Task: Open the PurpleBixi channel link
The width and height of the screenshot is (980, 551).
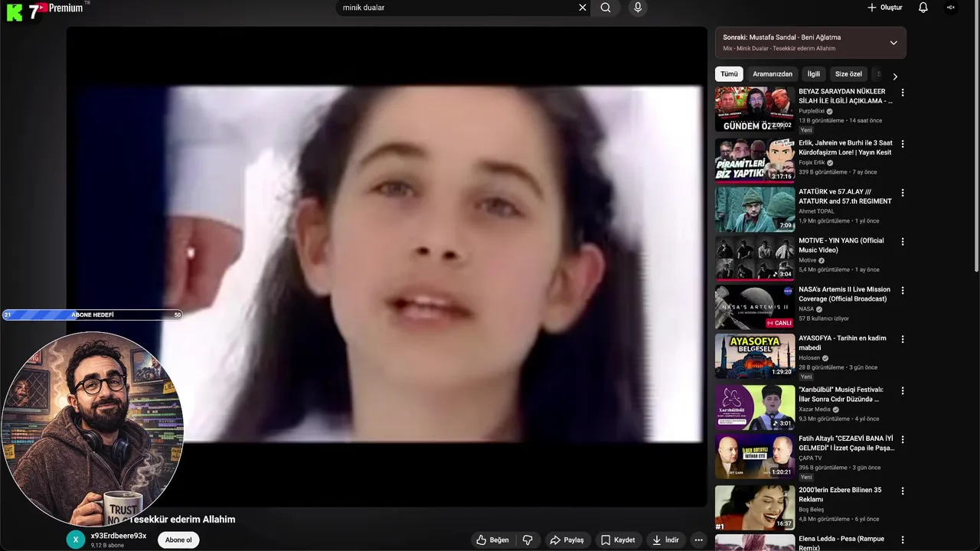Action: (812, 111)
